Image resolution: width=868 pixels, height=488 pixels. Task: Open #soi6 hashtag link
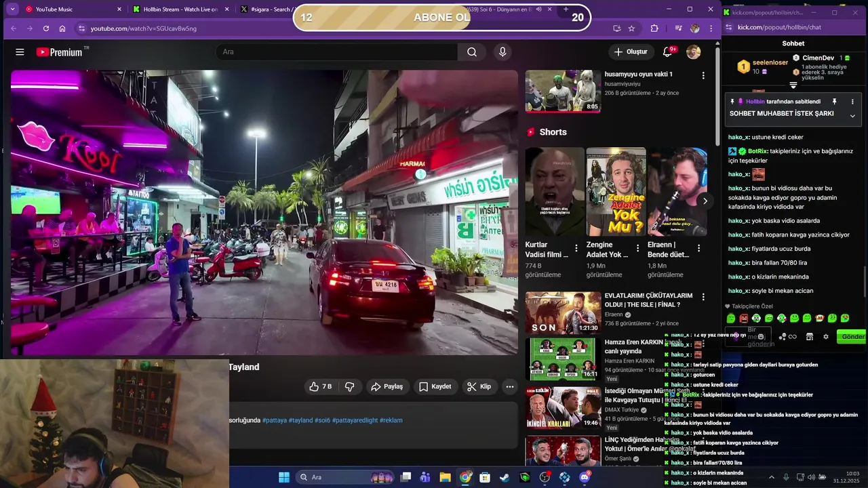[x=322, y=420]
